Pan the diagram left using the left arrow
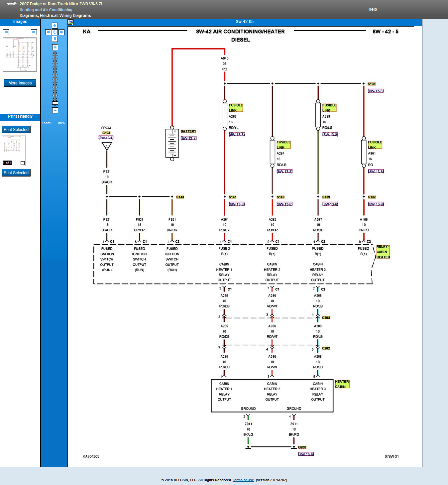Screen dimensions: 448x485 click(x=48, y=32)
